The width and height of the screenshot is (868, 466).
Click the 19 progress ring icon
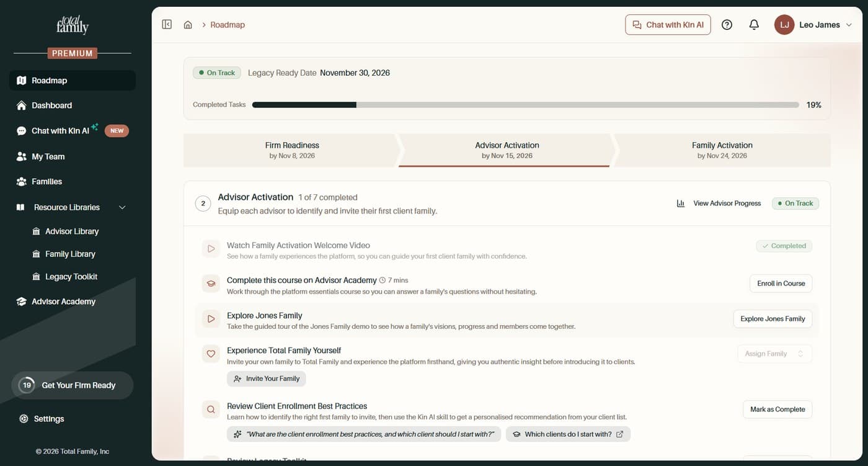(x=27, y=385)
